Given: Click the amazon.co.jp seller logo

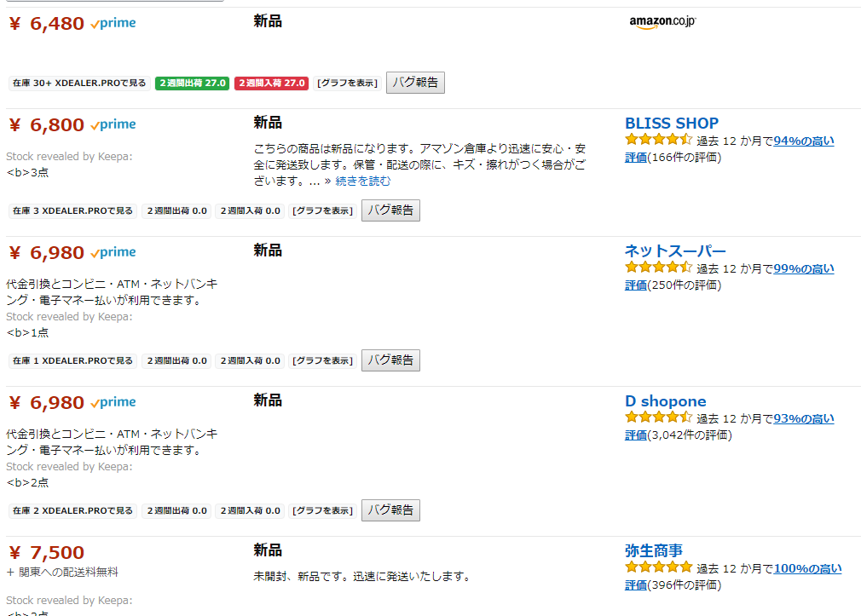Looking at the screenshot, I should pyautogui.click(x=662, y=22).
